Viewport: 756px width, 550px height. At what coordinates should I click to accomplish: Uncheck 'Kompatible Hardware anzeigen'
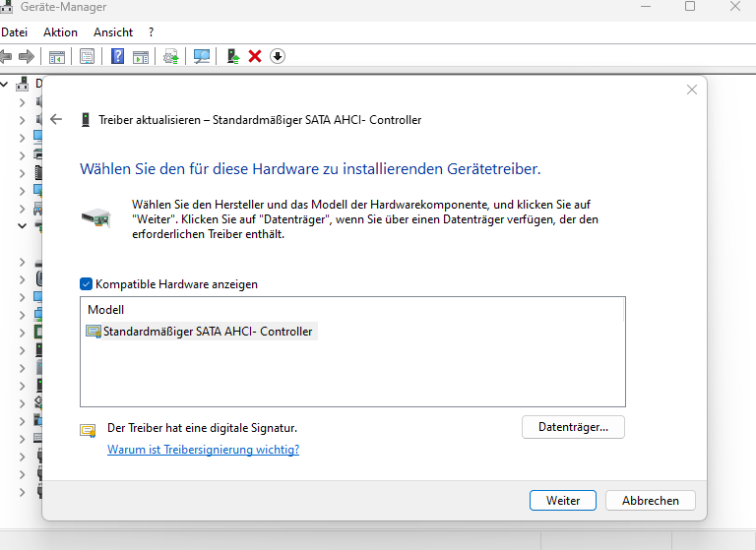86,284
